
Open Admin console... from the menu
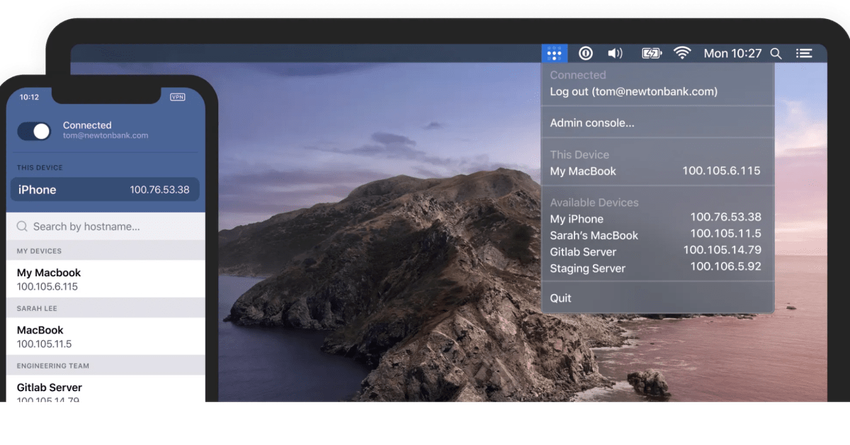tap(592, 123)
